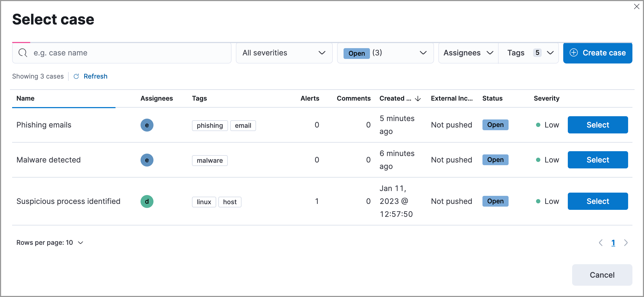
Task: Click the Name column header
Action: 25,98
